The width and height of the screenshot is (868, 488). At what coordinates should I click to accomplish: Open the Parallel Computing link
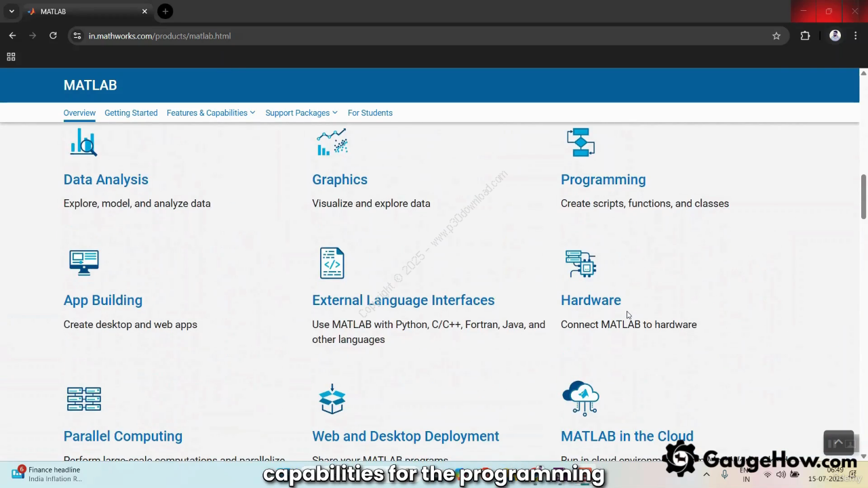123,436
